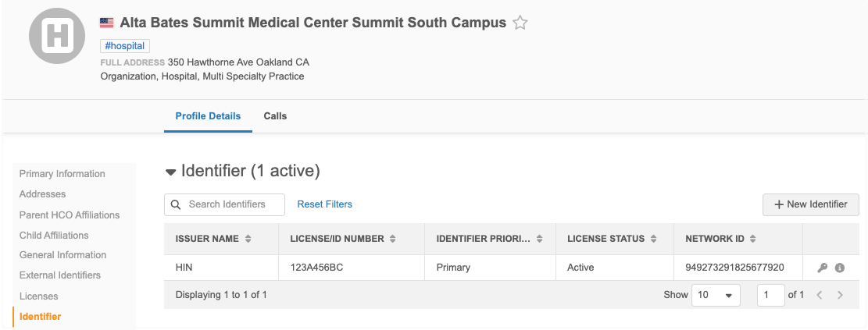The width and height of the screenshot is (868, 330).
Task: Sort by Identifier Priority column
Action: click(x=538, y=239)
